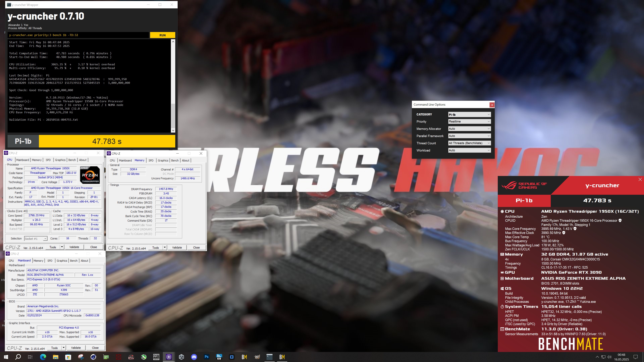
Task: Click the taskbar clock showing 00:48
Action: 622,357
